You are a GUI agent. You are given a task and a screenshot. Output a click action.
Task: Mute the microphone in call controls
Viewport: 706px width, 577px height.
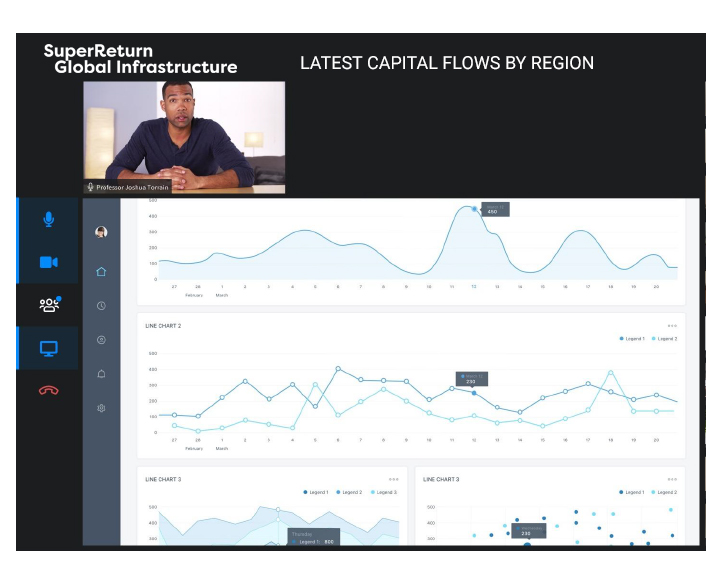tap(48, 219)
